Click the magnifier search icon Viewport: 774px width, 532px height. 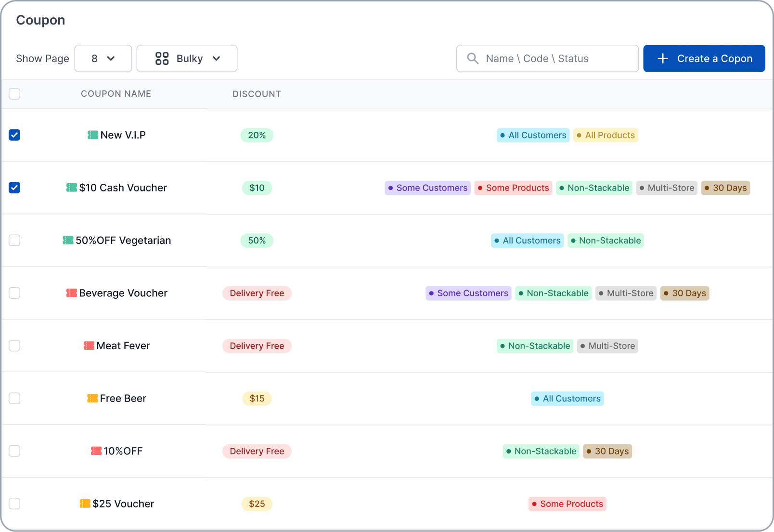(473, 59)
